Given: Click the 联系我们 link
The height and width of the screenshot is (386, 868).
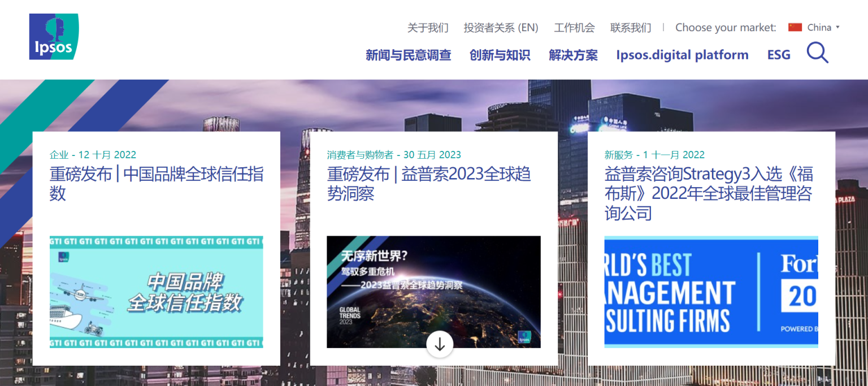Looking at the screenshot, I should click(631, 27).
